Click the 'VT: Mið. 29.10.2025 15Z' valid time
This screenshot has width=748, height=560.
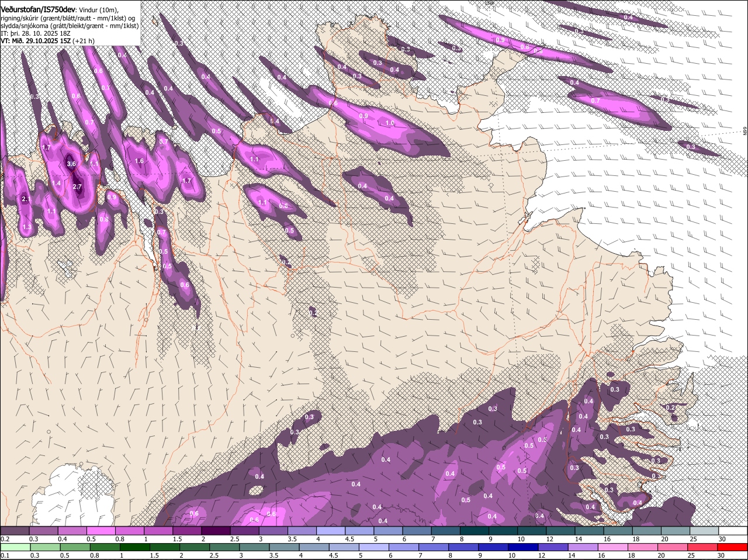coord(36,42)
